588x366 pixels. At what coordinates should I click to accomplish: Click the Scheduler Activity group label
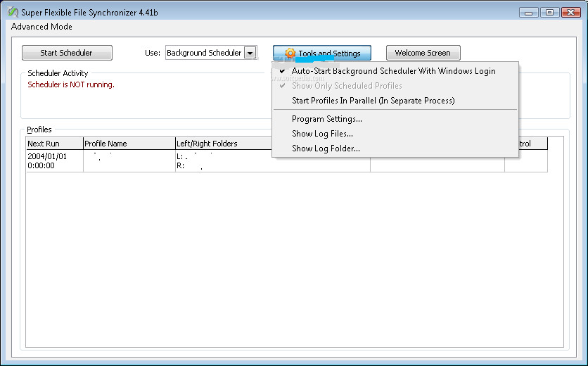click(58, 73)
